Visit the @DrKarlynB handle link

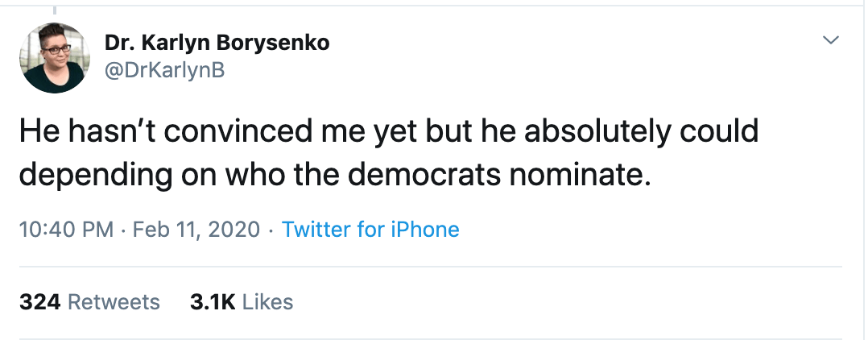click(164, 71)
